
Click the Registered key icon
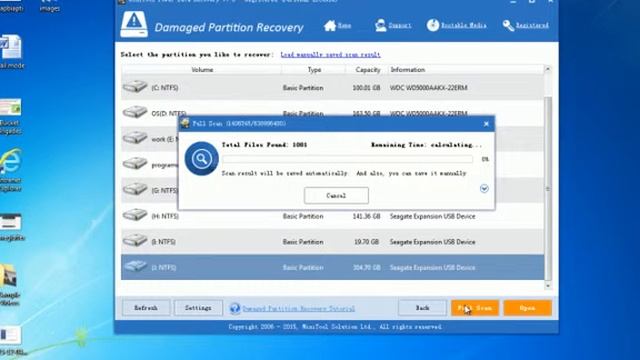508,26
